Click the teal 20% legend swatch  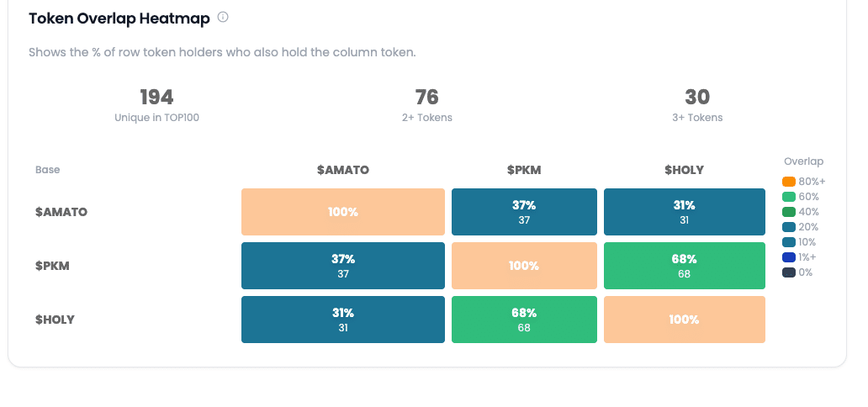click(788, 227)
